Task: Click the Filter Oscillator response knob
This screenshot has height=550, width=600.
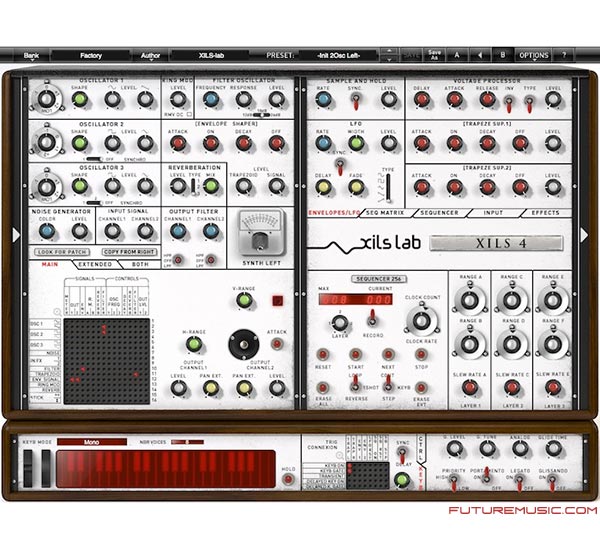Action: [x=244, y=100]
